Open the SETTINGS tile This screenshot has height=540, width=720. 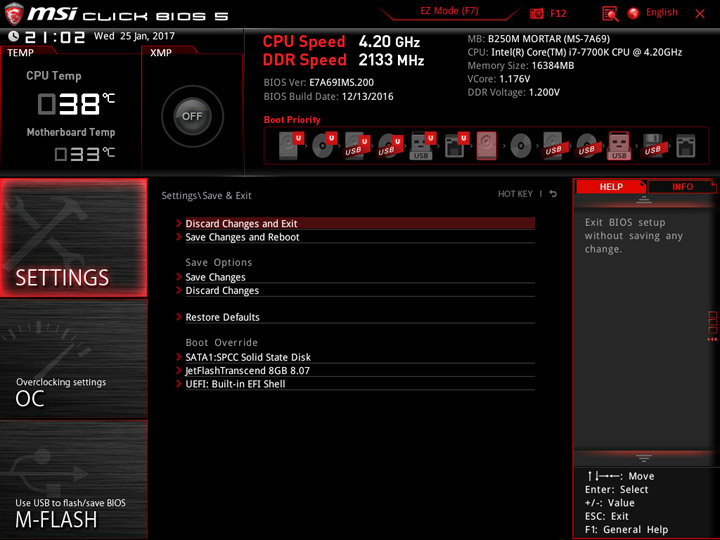point(73,237)
